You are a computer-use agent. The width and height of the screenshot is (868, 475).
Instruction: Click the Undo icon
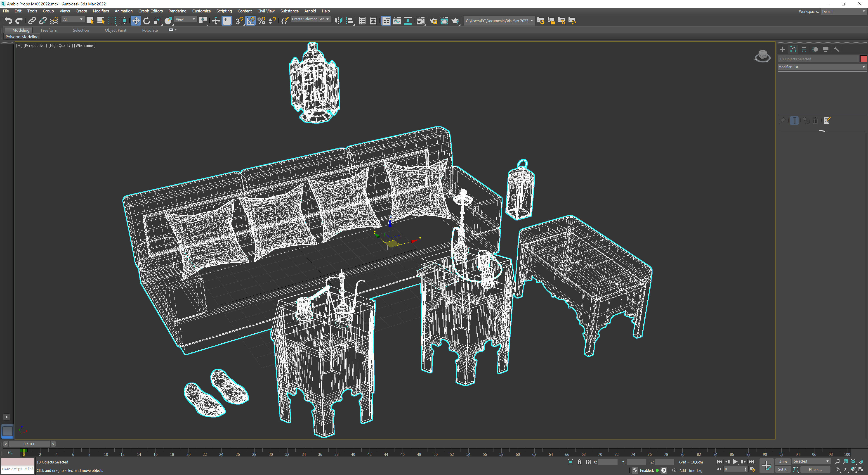tap(8, 21)
